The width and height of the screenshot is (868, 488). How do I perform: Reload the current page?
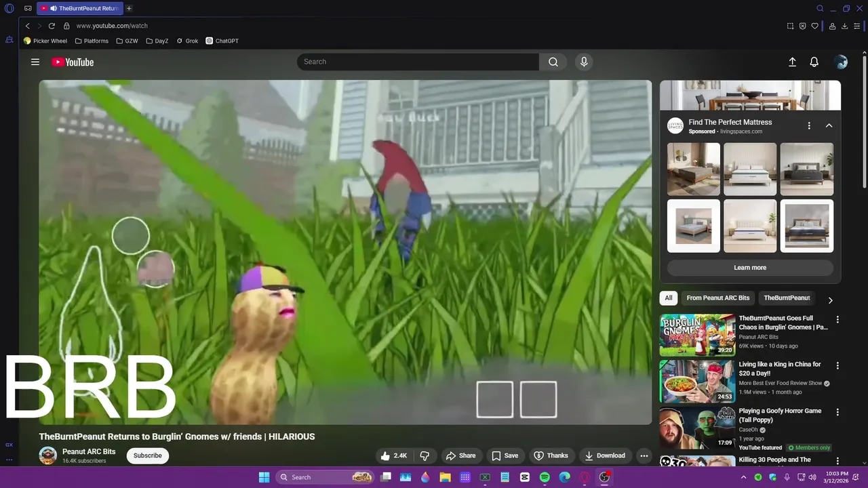coord(52,26)
